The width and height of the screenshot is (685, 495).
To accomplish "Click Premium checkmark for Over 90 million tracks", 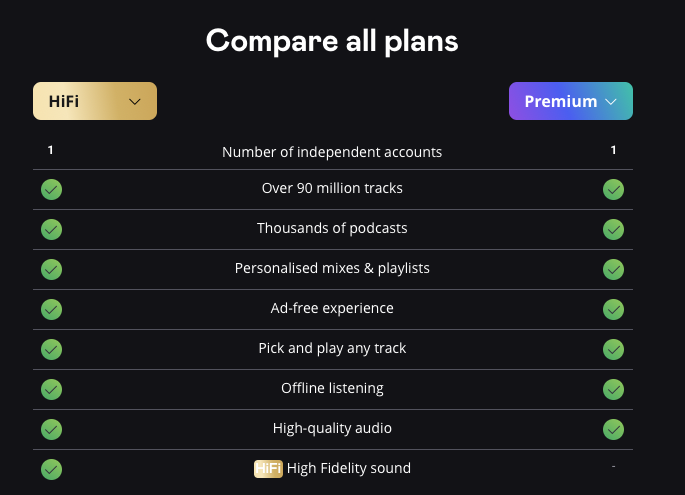I will pos(614,189).
